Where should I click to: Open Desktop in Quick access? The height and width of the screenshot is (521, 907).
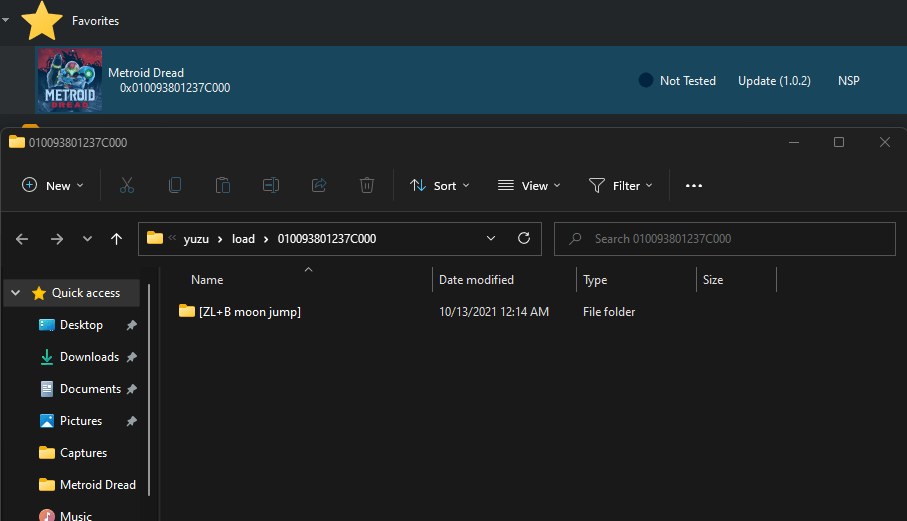pyautogui.click(x=81, y=325)
